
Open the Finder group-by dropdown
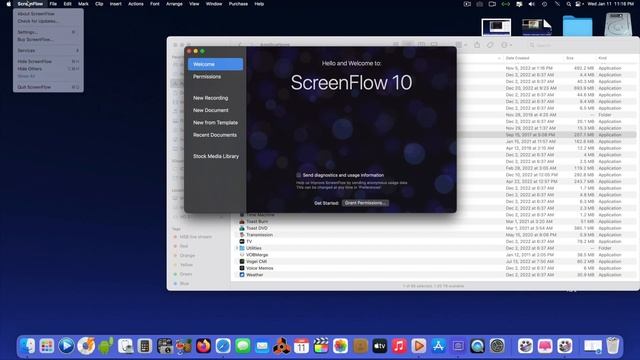pos(460,45)
